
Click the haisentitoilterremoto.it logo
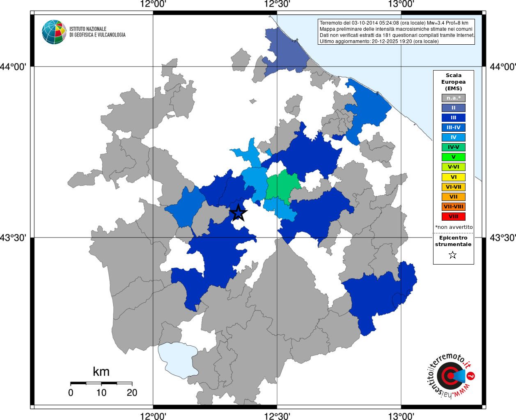pos(452,375)
